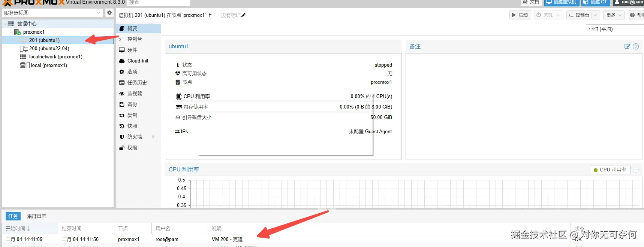
Task: Click the stopped status value
Action: [383, 65]
